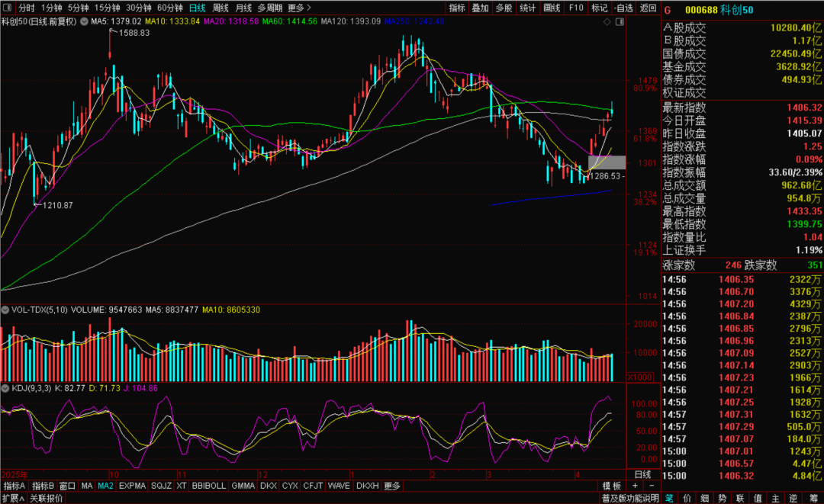The height and width of the screenshot is (504, 824).
Task: Click the red G icon beside 000688
Action: tap(668, 10)
